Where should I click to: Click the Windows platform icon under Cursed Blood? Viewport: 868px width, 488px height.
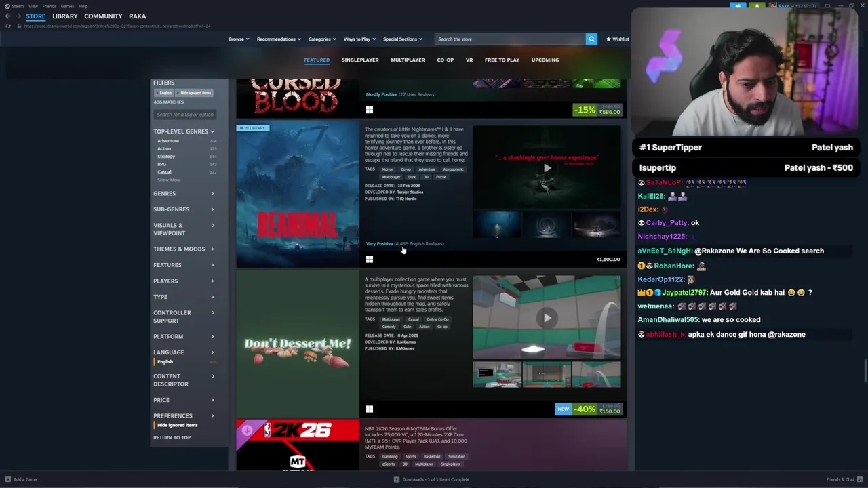click(x=370, y=110)
